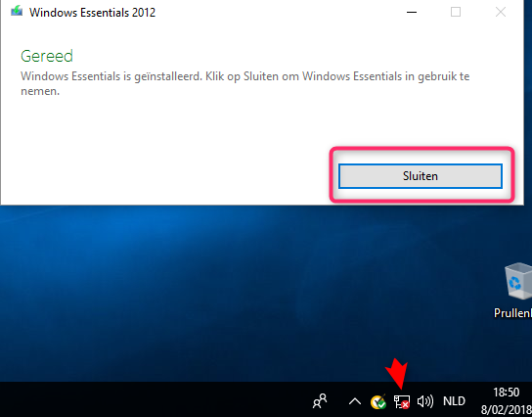Click the Windows Essentials title bar icon
532x417 pixels.
click(17, 12)
